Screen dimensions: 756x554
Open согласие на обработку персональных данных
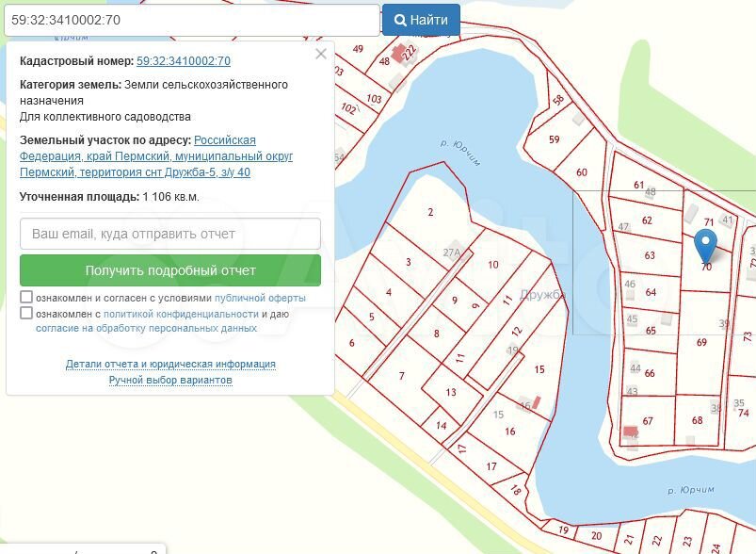coord(146,329)
